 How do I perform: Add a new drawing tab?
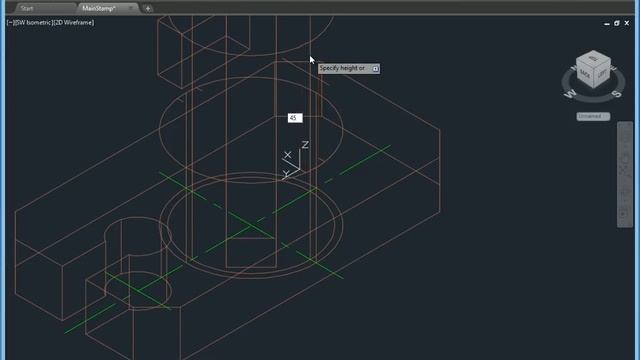148,8
